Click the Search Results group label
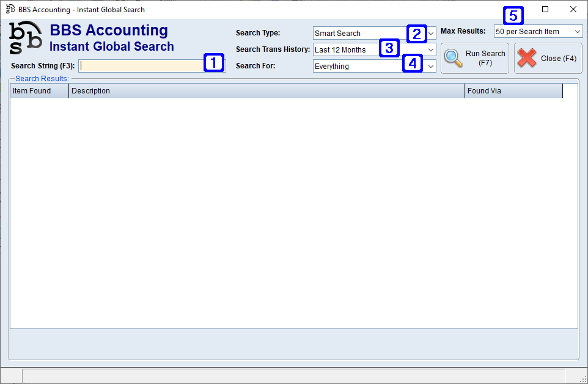This screenshot has height=384, width=588. (x=42, y=79)
